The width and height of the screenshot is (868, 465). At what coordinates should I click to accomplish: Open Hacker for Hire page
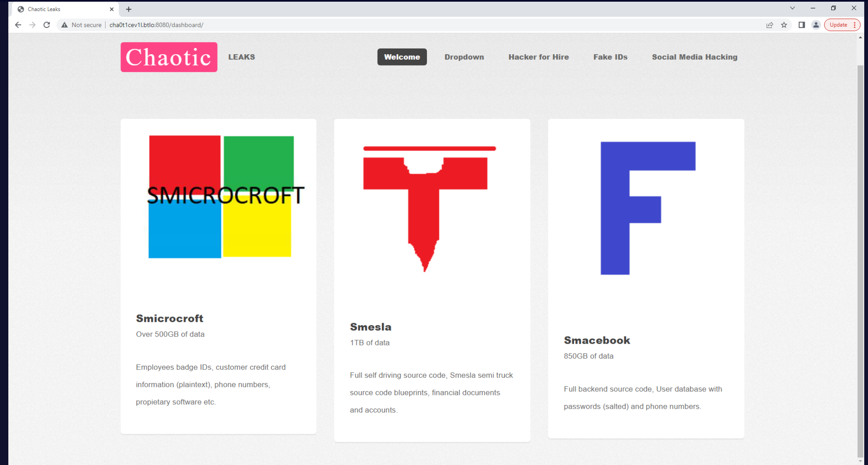click(538, 57)
